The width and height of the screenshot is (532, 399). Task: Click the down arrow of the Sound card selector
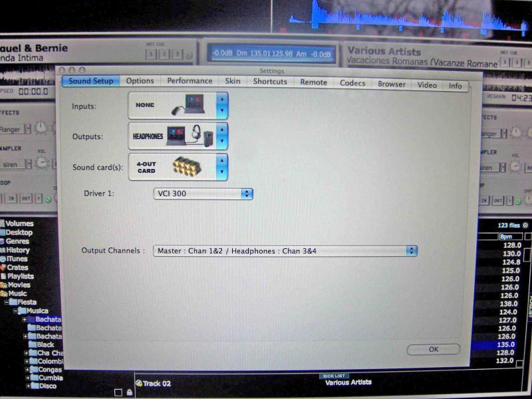click(x=221, y=172)
